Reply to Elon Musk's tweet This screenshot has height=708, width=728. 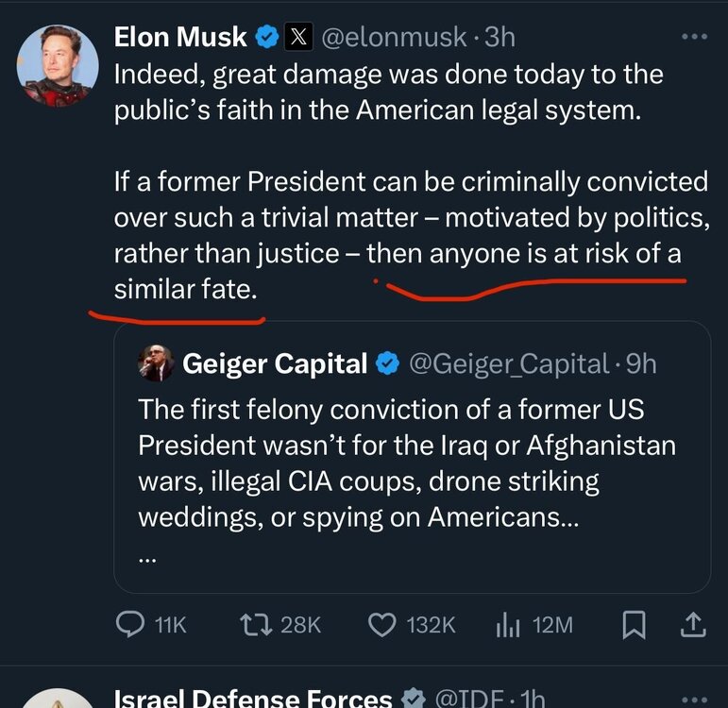click(x=129, y=624)
